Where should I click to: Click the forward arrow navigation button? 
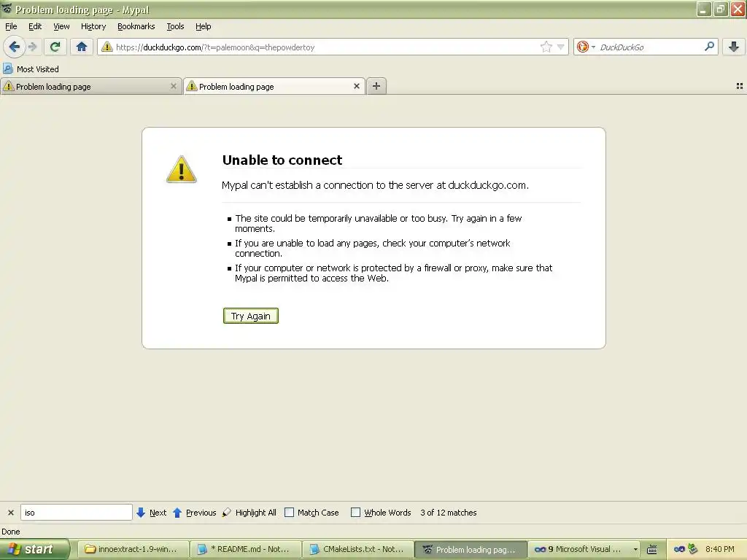pyautogui.click(x=32, y=47)
